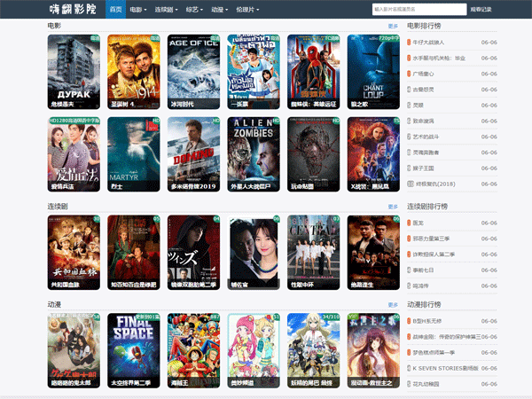This screenshot has width=532, height=399.
Task: Open 观看记录 watch history
Action: pos(481,9)
